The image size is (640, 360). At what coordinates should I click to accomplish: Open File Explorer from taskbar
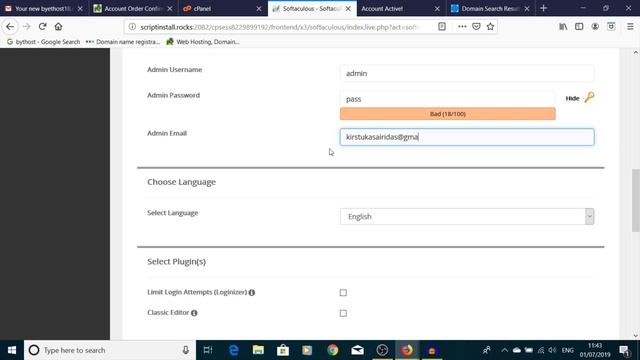(258, 350)
